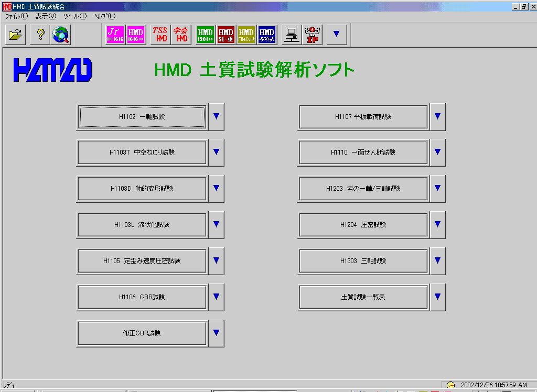Start the H1103L 液状化試験 program
This screenshot has width=537, height=392.
point(142,225)
